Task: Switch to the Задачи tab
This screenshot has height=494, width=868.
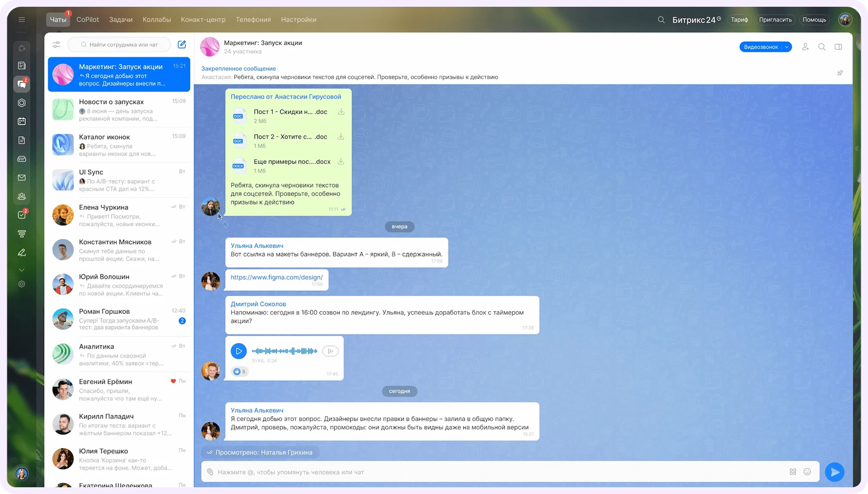Action: (x=121, y=20)
